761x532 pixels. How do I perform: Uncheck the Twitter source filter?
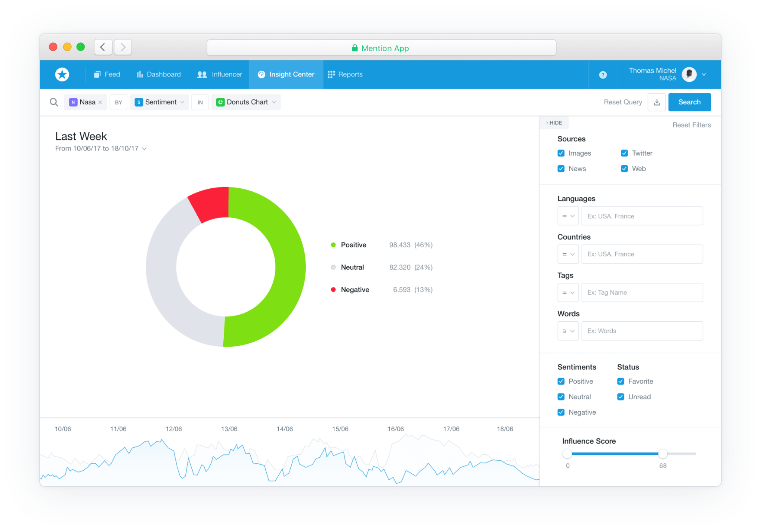tap(624, 153)
